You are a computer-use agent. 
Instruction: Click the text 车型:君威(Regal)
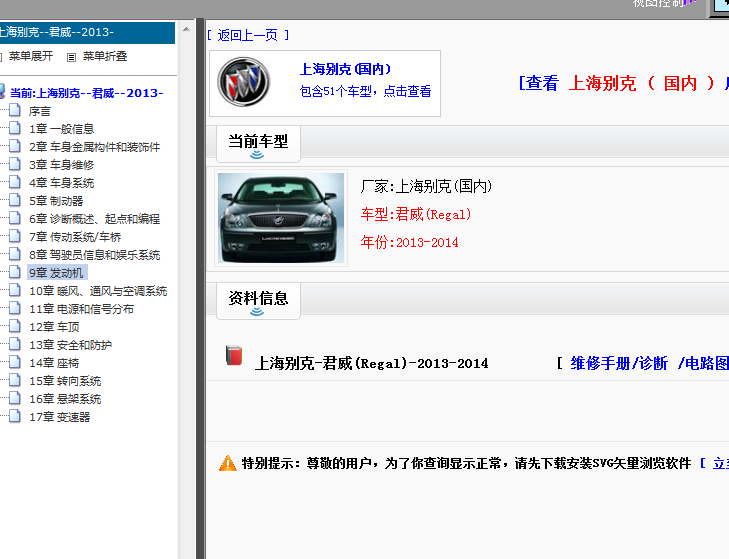pyautogui.click(x=416, y=214)
